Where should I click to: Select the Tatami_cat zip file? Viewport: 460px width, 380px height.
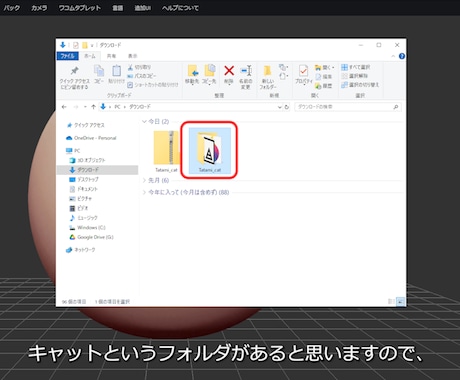coord(166,151)
